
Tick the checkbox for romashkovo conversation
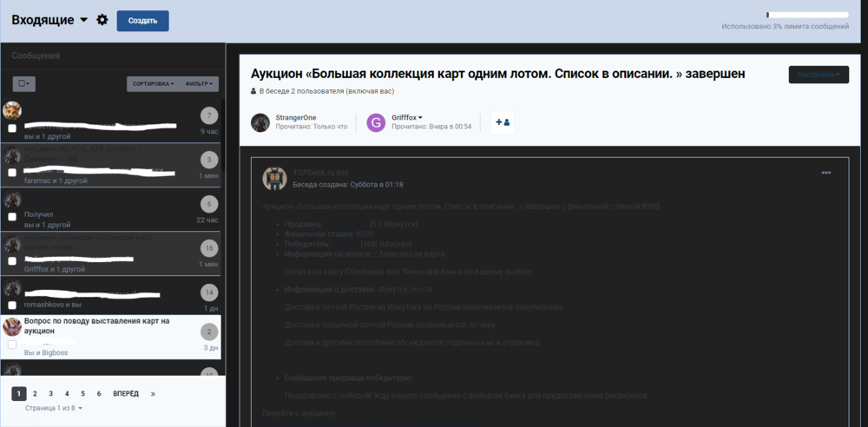(12, 305)
